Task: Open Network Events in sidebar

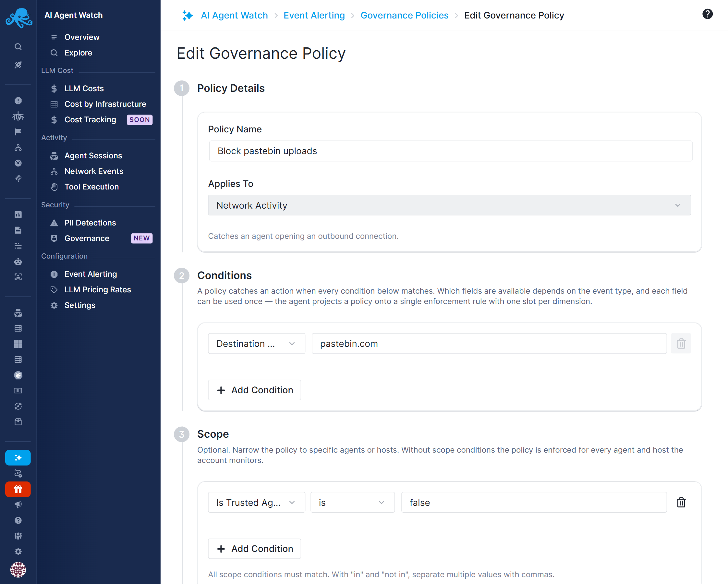Action: (93, 171)
